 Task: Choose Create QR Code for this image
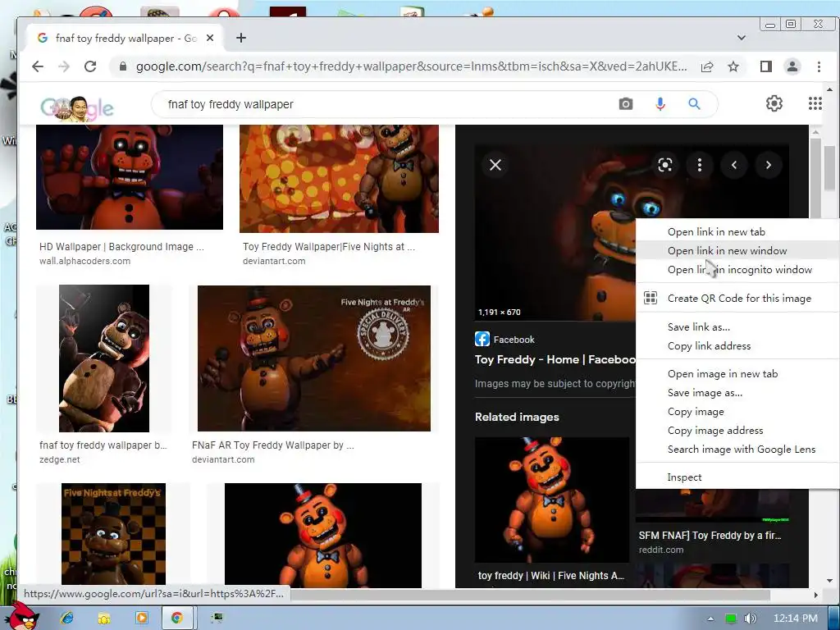737,299
